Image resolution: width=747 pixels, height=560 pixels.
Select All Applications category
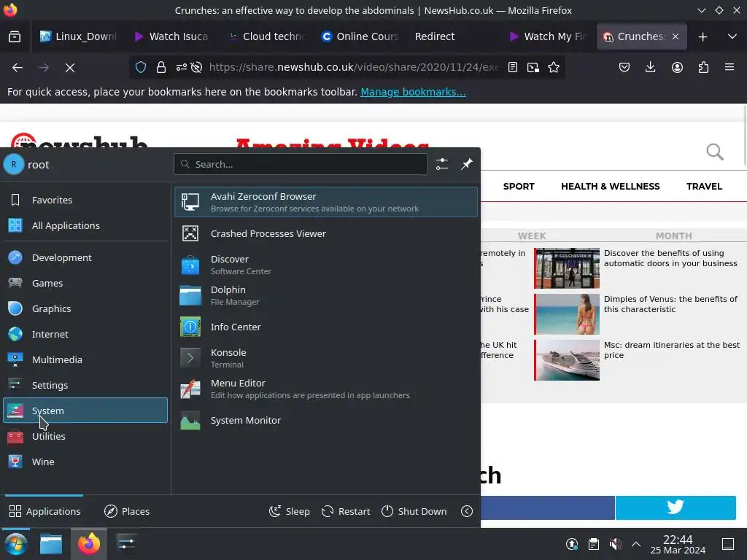[x=85, y=225]
